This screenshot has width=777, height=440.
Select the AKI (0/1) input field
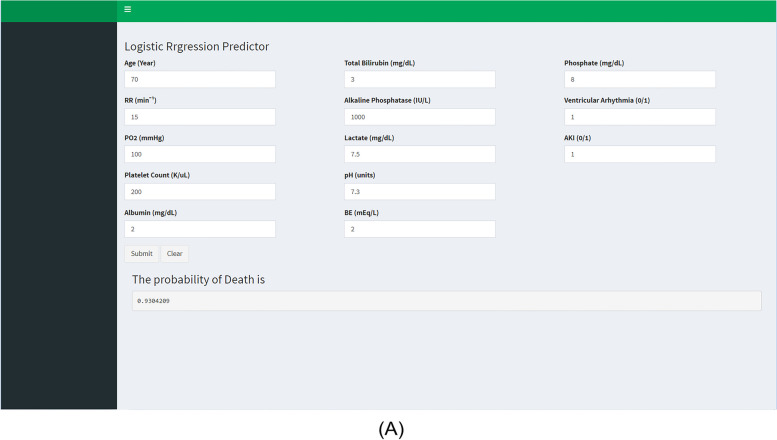(x=640, y=154)
